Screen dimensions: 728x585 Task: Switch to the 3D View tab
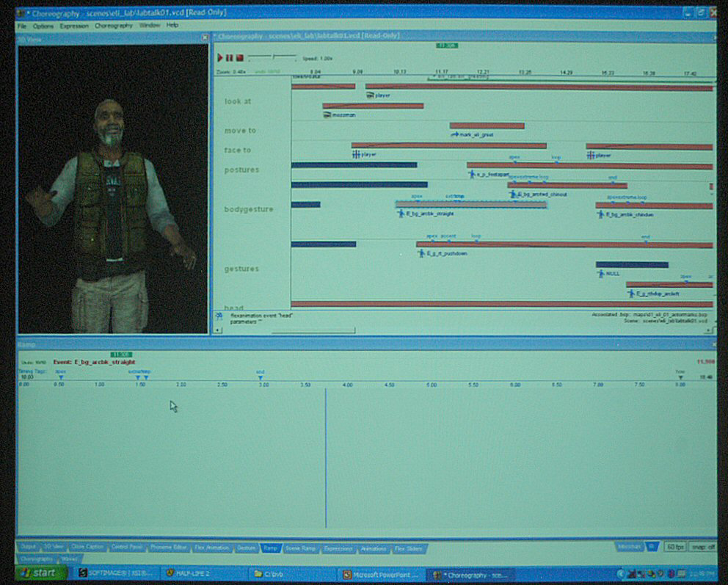54,548
